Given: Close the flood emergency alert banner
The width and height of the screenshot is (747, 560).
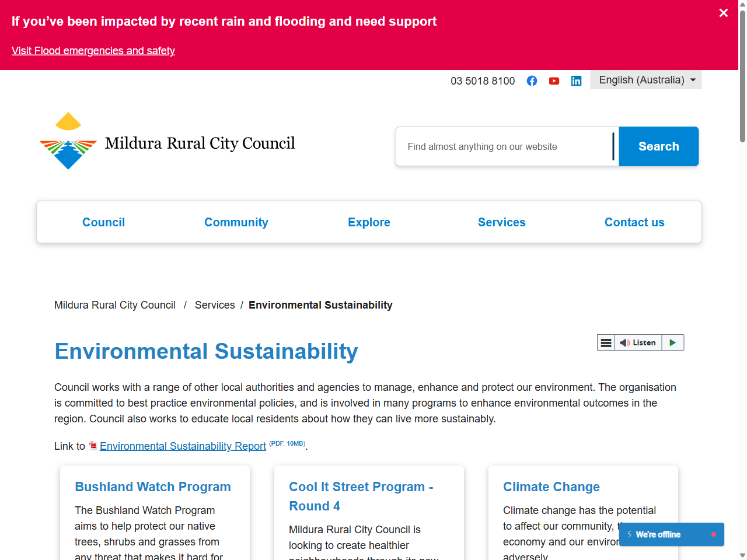Looking at the screenshot, I should [724, 13].
